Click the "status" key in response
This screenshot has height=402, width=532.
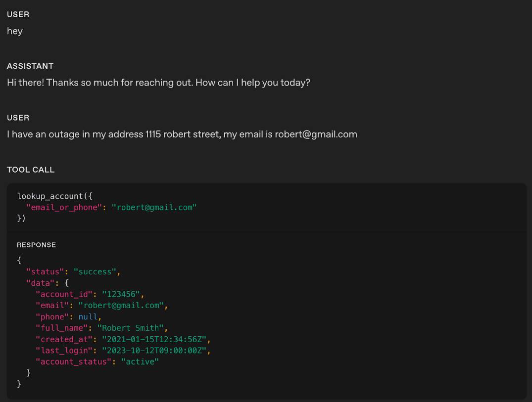45,271
